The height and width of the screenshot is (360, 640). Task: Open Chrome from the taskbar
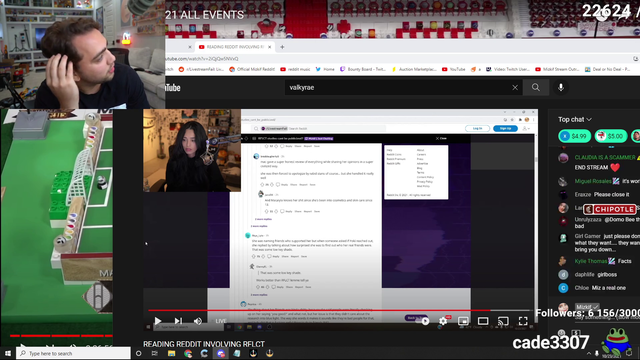click(188, 353)
